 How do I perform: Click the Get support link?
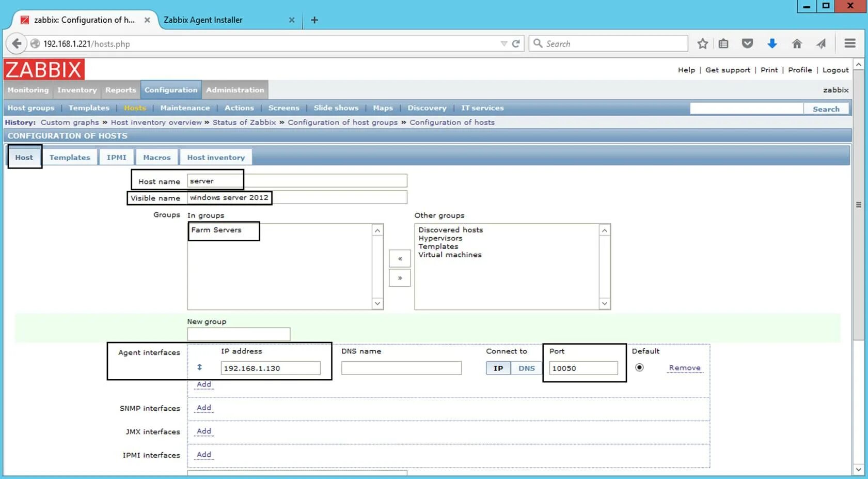pos(728,70)
